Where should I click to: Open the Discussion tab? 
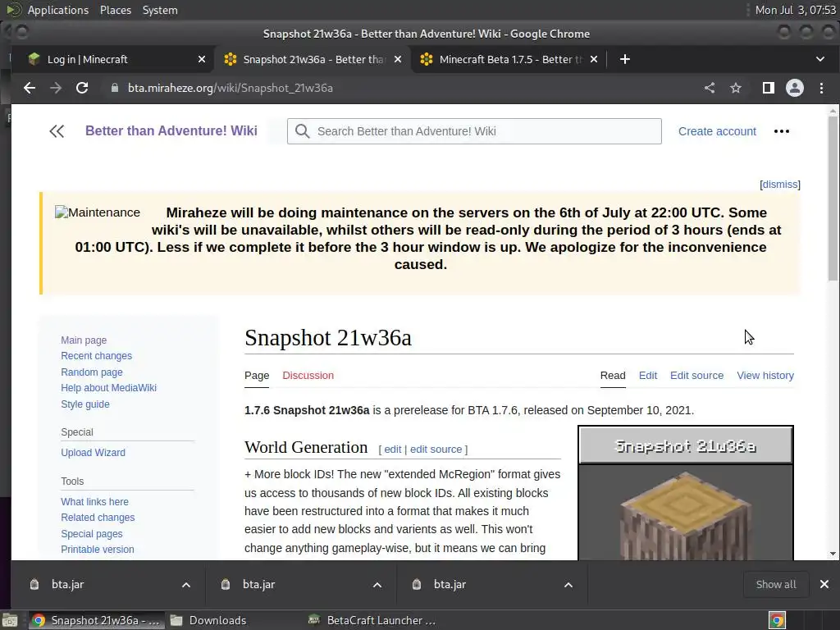pos(308,376)
